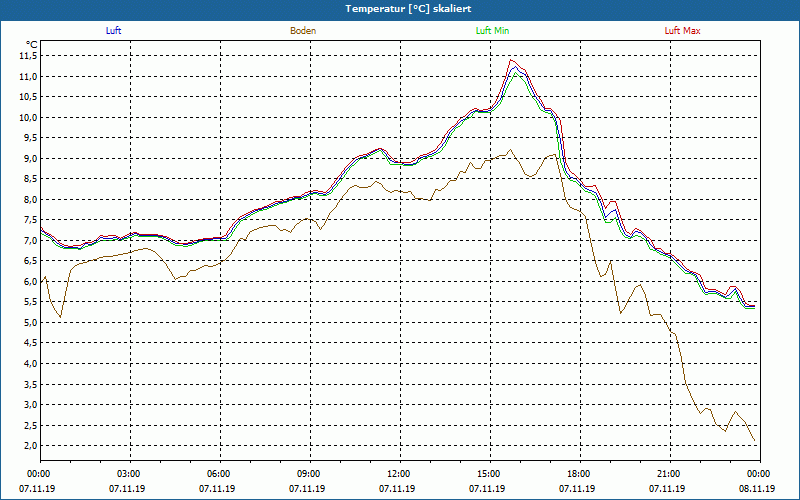Screen dimensions: 800x500
Task: Click the 8,0 y-axis value
Action: coord(30,199)
